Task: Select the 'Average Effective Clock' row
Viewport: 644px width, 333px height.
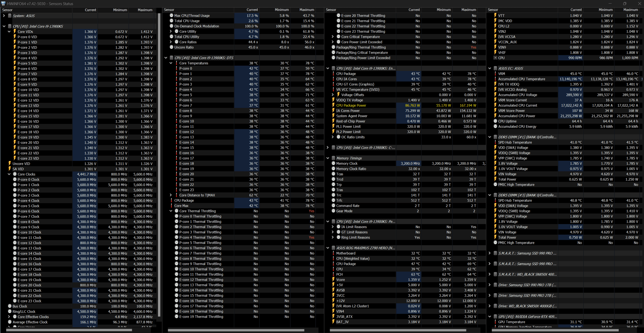Action: coord(78,322)
